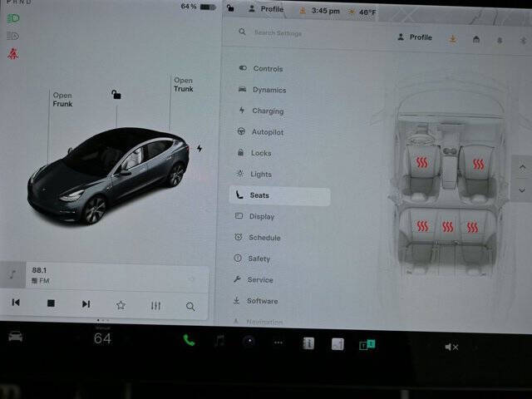Toggle rear right seat heater

472,227
